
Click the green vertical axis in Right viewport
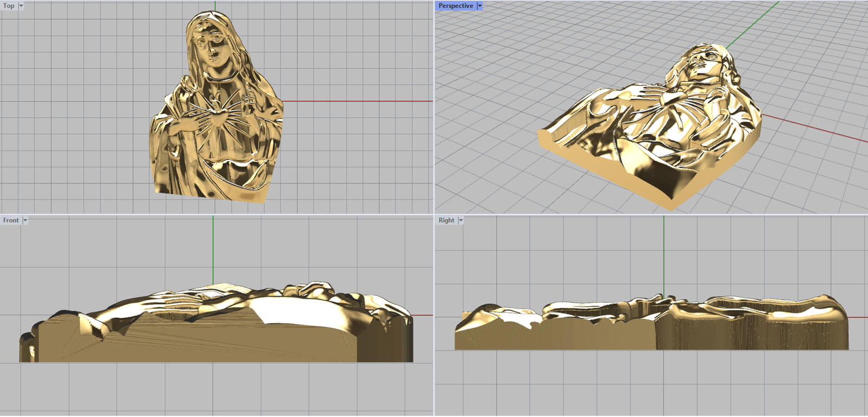(663, 255)
